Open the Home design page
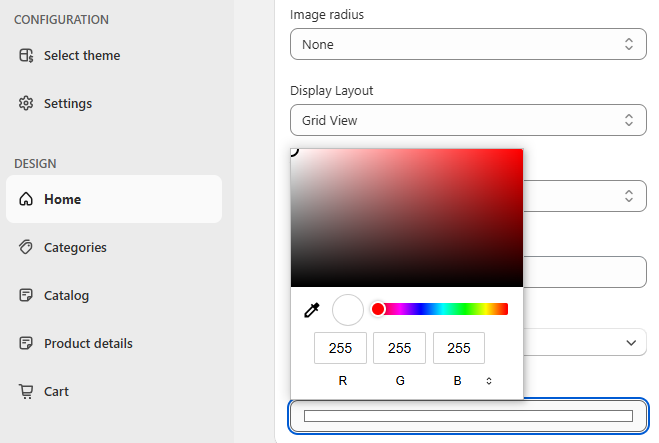The image size is (659, 443). tap(114, 199)
